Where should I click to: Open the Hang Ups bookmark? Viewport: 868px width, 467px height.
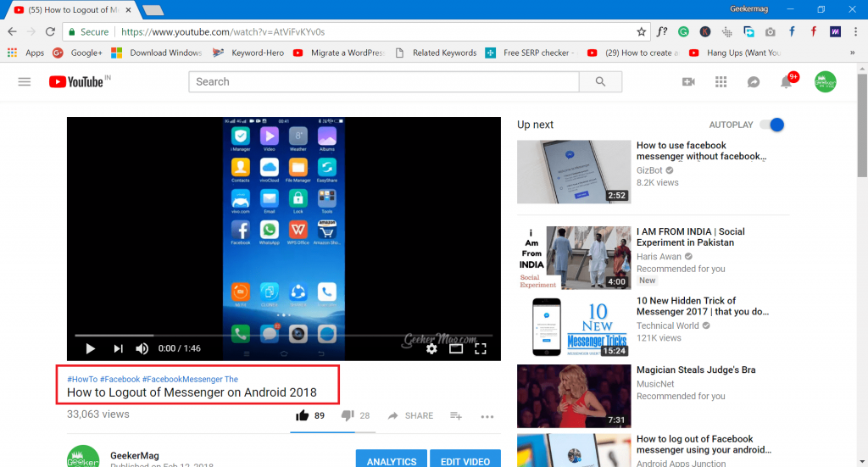point(735,53)
